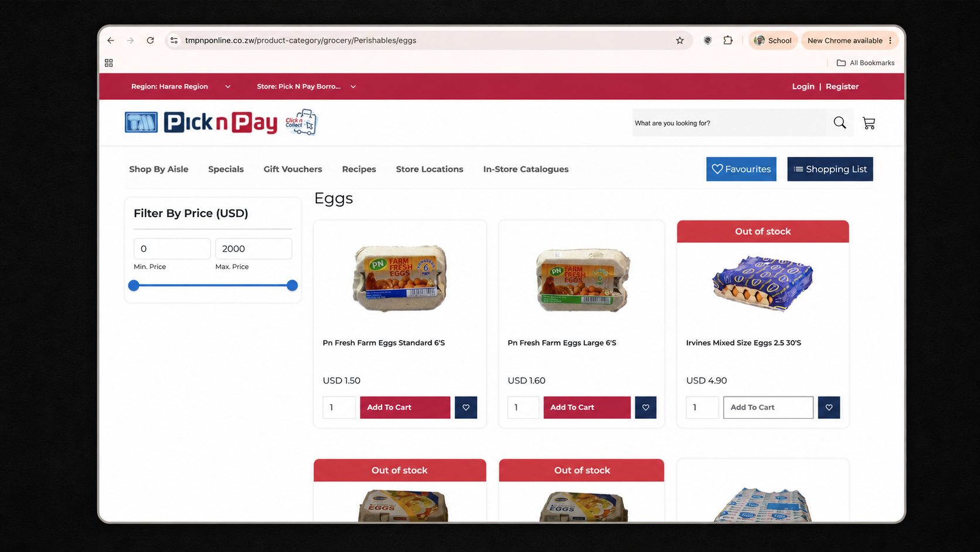The height and width of the screenshot is (552, 980).
Task: Add Eggs Large 6'S to cart
Action: [x=587, y=407]
